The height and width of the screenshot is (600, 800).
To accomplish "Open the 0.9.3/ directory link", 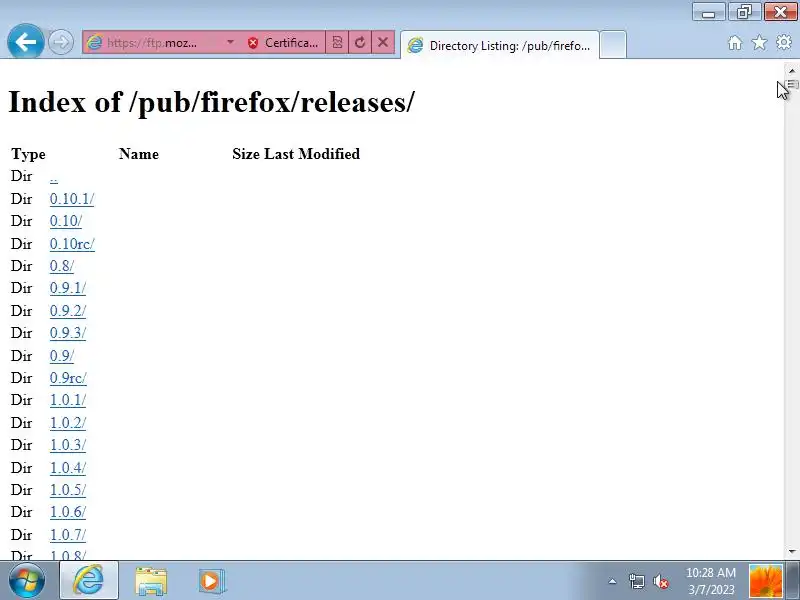I will tap(68, 333).
